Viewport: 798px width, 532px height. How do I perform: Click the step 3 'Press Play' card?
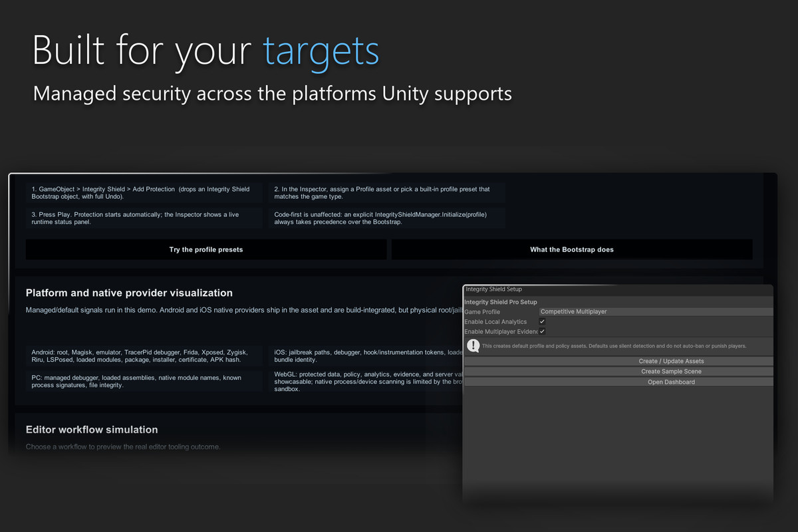point(144,219)
